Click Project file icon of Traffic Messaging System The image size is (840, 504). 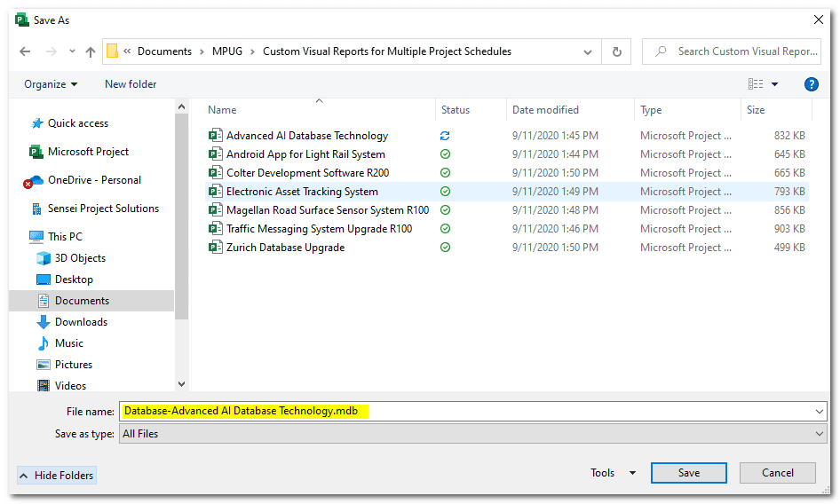[216, 229]
